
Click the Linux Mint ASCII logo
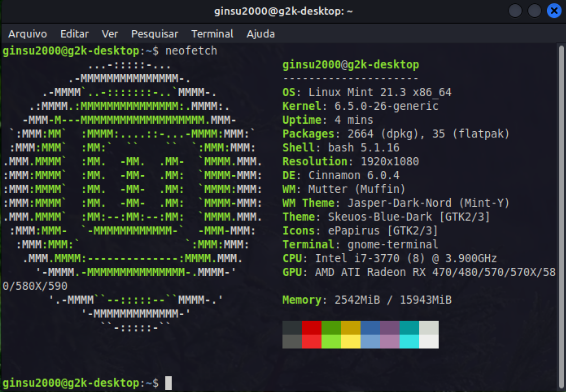pos(133,196)
